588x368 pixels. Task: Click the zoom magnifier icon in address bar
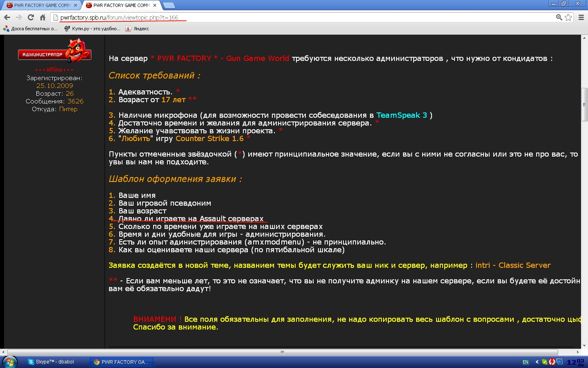pyautogui.click(x=559, y=17)
